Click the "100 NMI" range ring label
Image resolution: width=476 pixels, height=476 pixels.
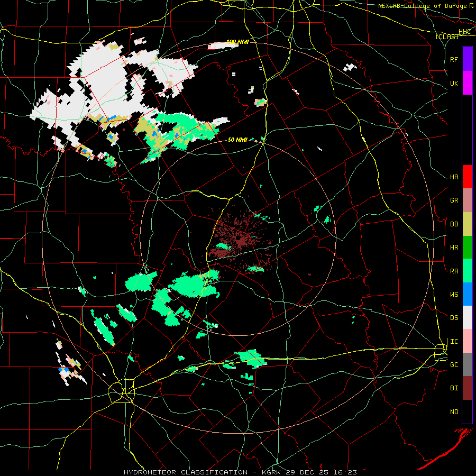237,42
